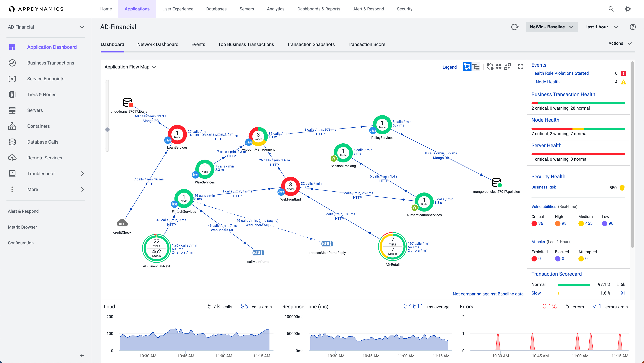The image size is (644, 363).
Task: Switch to the Transaction Snapshots tab
Action: [311, 44]
